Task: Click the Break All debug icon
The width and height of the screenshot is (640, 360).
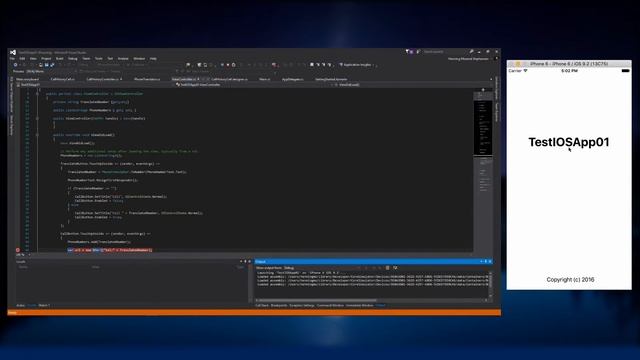Action: [x=222, y=65]
